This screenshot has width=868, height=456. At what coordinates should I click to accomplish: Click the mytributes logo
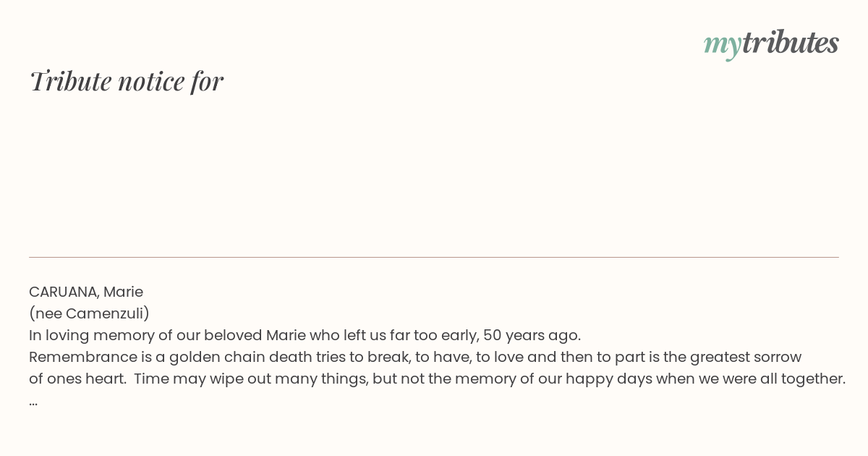[x=771, y=43]
